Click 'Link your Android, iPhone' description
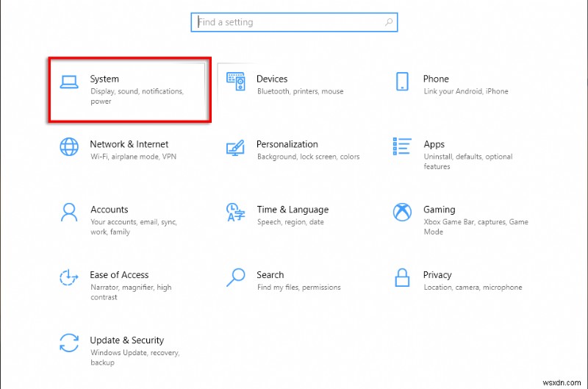The image size is (588, 389). tap(466, 91)
